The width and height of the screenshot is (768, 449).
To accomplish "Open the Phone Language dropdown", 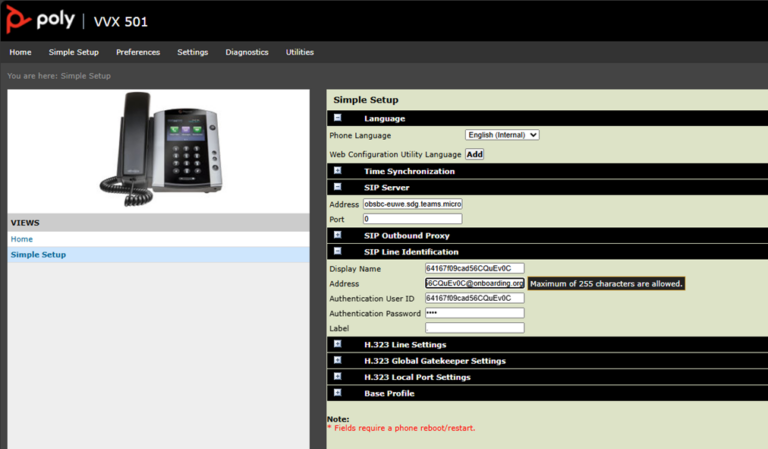I will click(502, 135).
